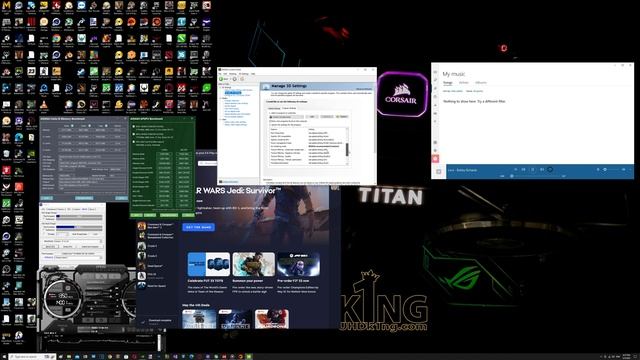Click Back button in NVIDIA Control Panel toolbar

[x=224, y=79]
